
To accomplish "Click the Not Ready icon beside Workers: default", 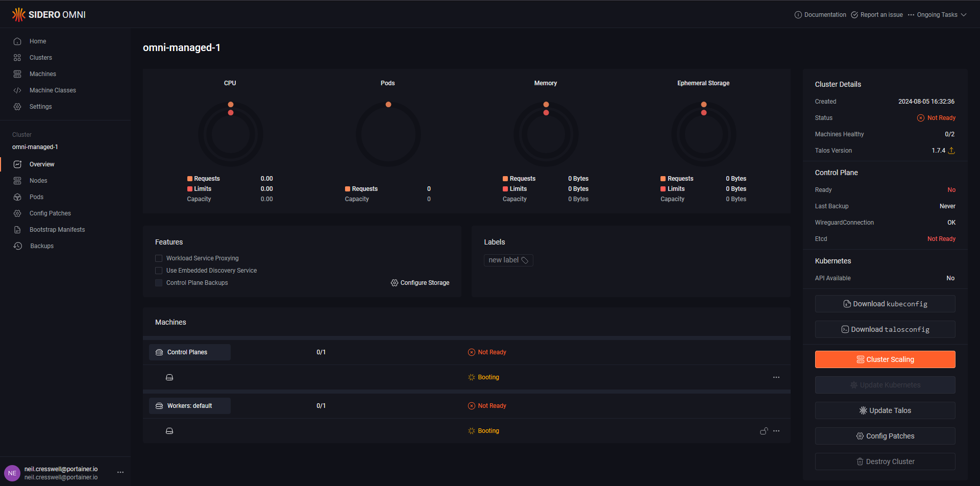I will point(472,406).
